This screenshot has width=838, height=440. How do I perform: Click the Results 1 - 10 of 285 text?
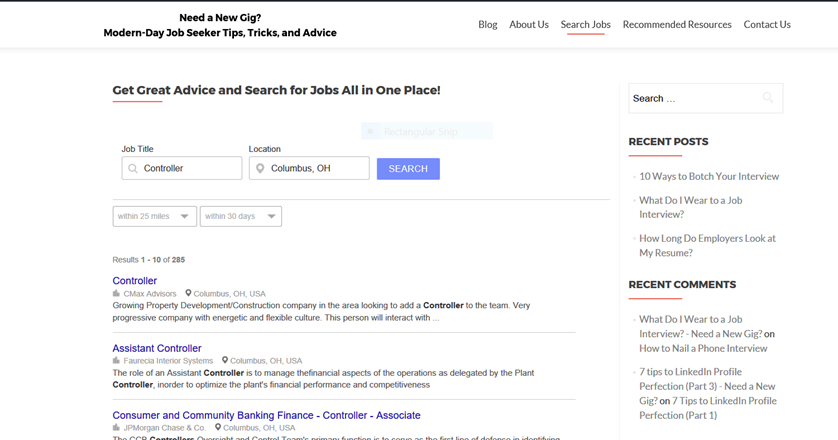tap(149, 260)
